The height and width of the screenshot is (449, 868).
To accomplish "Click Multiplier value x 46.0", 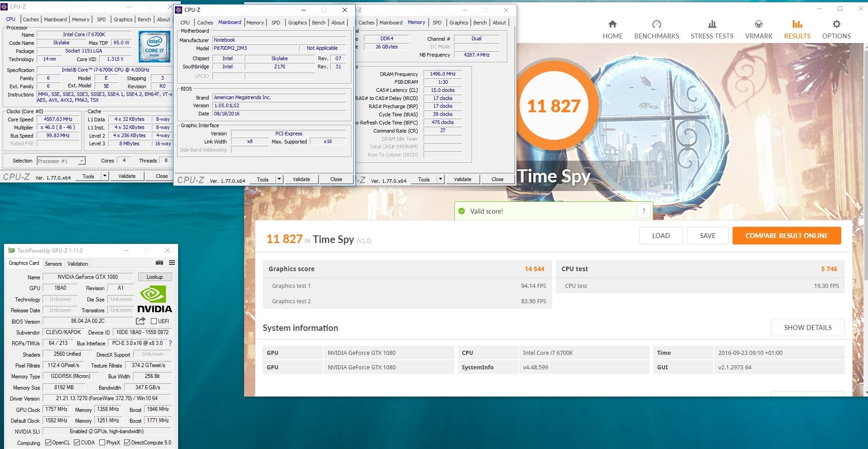I will tap(58, 128).
